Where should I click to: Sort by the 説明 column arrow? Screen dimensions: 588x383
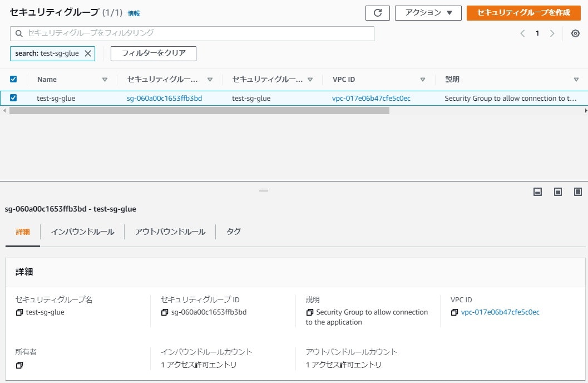(576, 80)
